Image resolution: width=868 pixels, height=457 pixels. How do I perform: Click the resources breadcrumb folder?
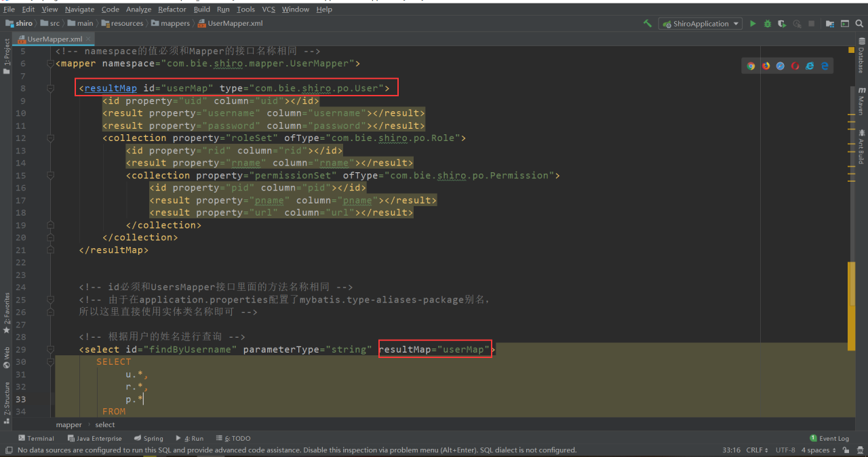(x=123, y=24)
